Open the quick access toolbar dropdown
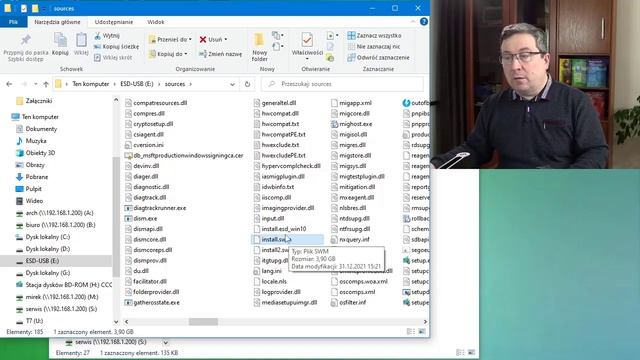The image size is (640, 360). click(x=44, y=9)
